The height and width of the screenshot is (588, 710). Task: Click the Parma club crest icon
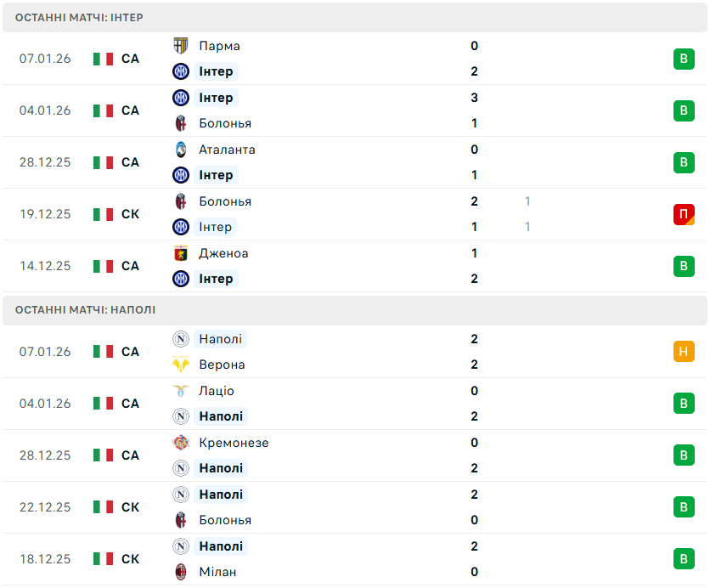pos(180,46)
